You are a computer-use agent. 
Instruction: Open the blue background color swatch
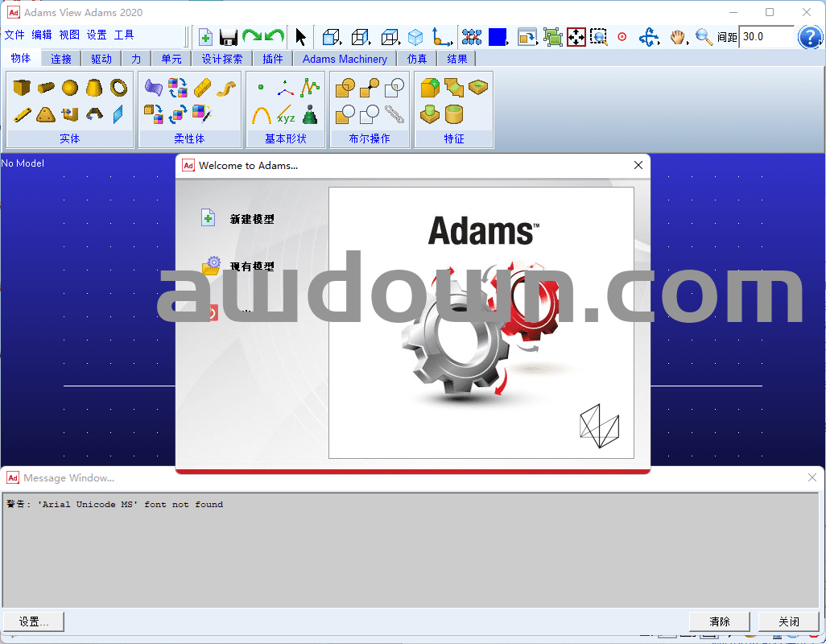(498, 37)
